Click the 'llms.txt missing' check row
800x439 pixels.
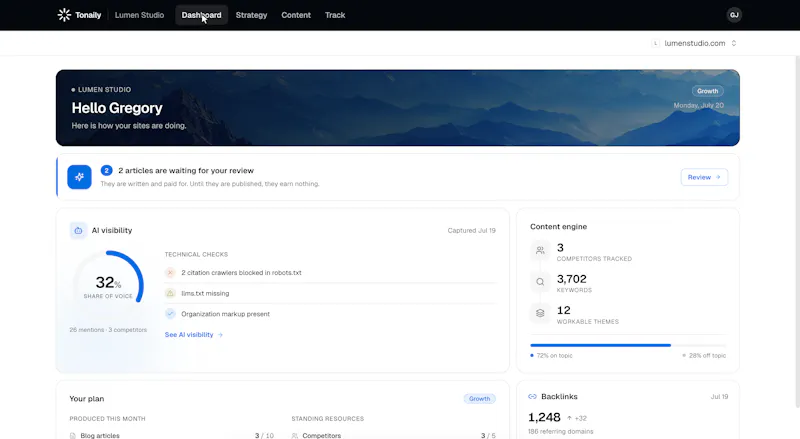[331, 294]
